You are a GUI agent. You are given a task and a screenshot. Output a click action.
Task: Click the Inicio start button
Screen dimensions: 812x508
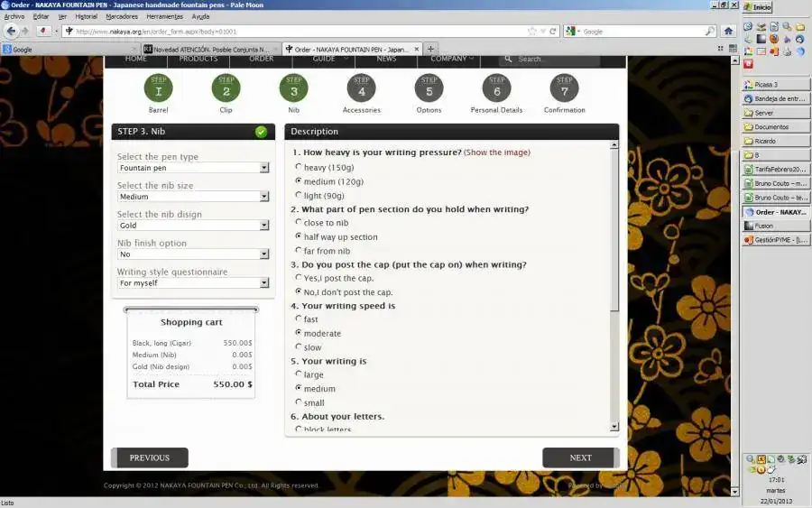(x=758, y=6)
